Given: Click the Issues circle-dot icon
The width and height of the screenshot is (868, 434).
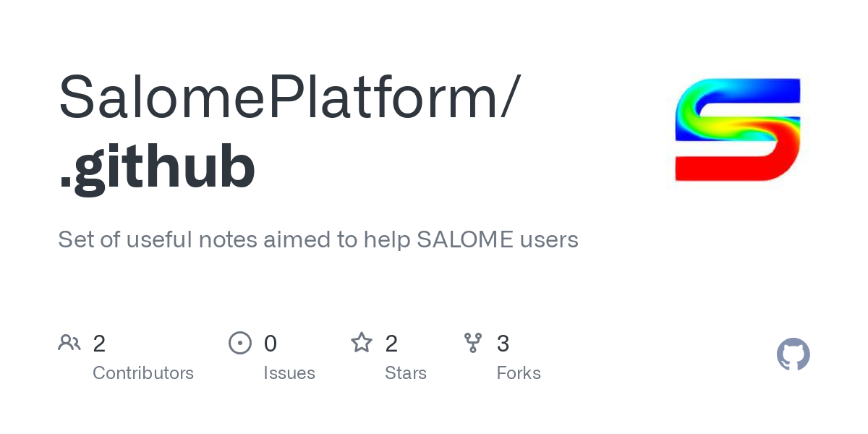Looking at the screenshot, I should click(x=240, y=343).
